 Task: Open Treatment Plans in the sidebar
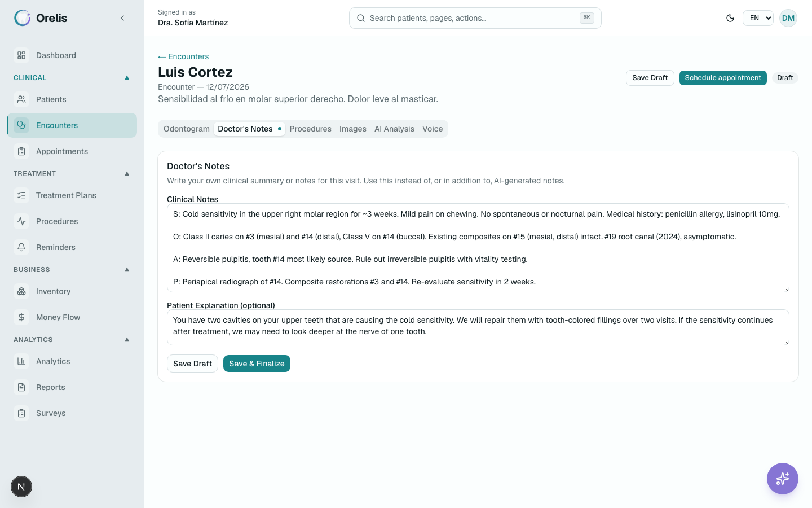pos(72,195)
